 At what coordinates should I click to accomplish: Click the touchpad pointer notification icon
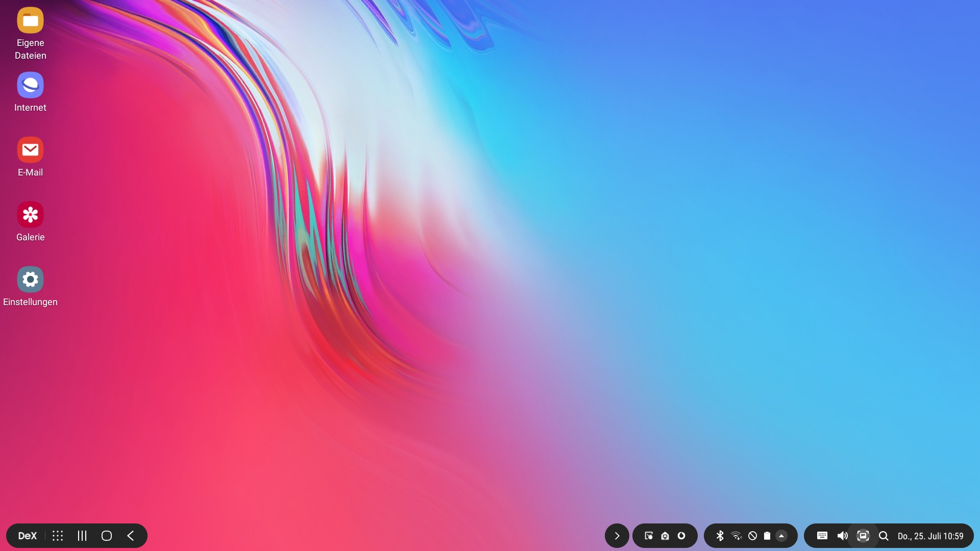coord(649,536)
